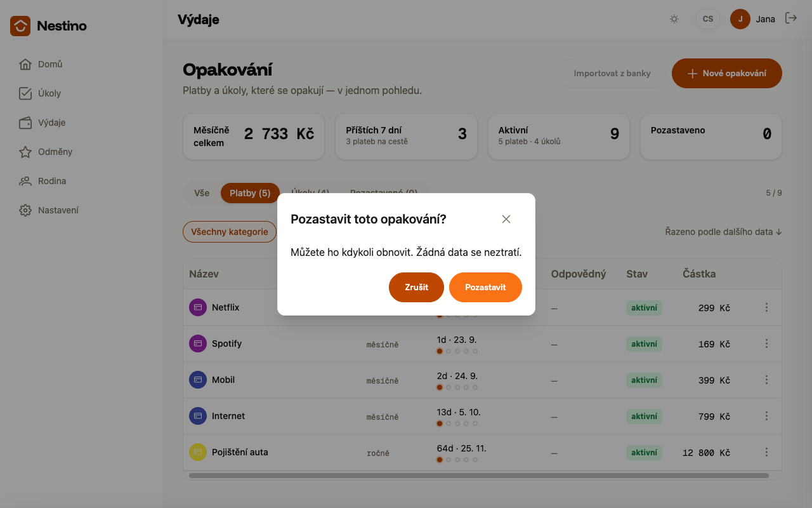The image size is (812, 508).
Task: Click the Spotify payment icon
Action: point(198,344)
